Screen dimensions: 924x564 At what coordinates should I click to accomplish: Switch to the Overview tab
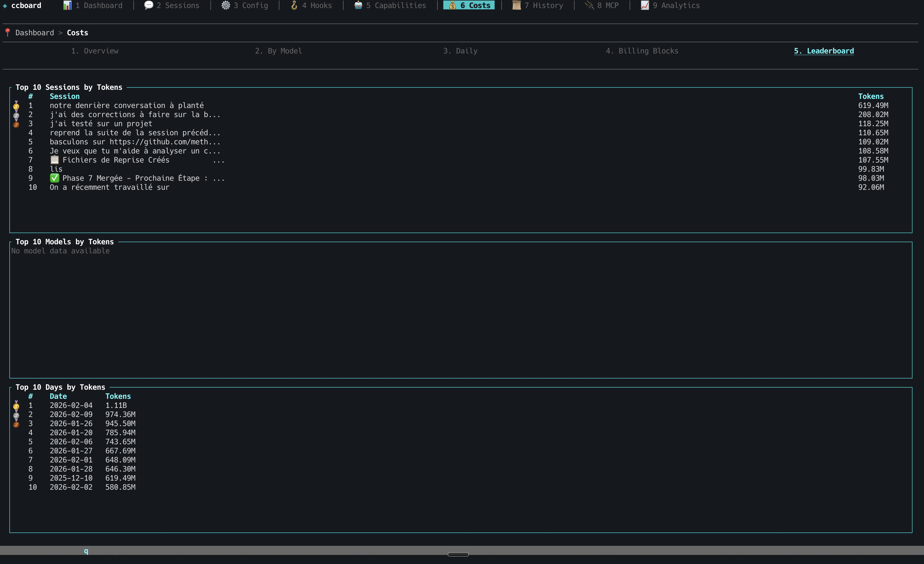(x=95, y=51)
